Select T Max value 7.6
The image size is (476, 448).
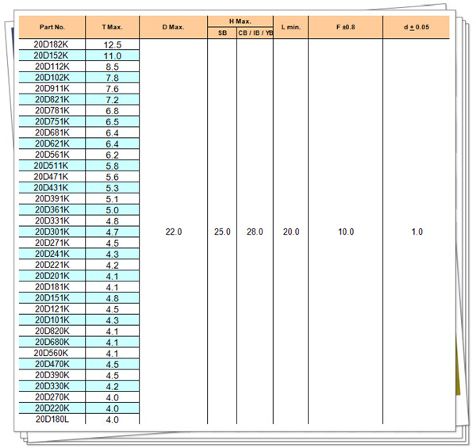click(113, 89)
